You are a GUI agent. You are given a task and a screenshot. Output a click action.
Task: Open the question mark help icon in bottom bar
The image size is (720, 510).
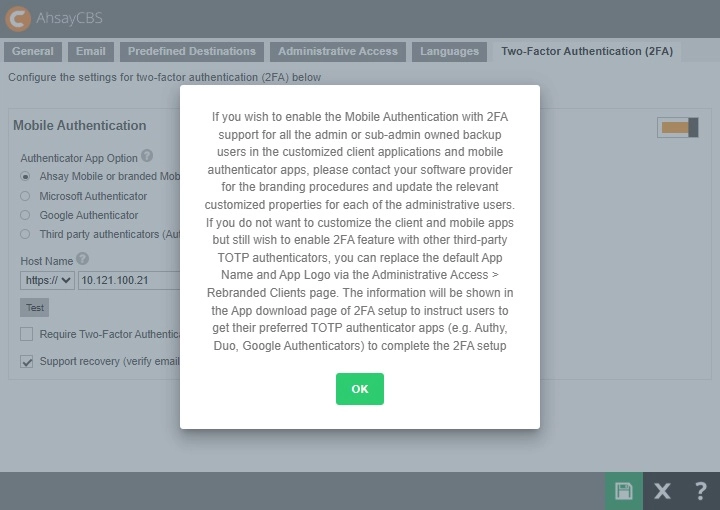[701, 491]
